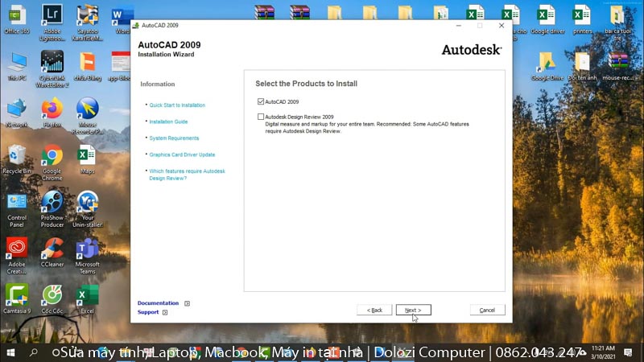Screen dimensions: 644x362
Task: Select the Cốc Cốc browser icon
Action: (x=52, y=299)
